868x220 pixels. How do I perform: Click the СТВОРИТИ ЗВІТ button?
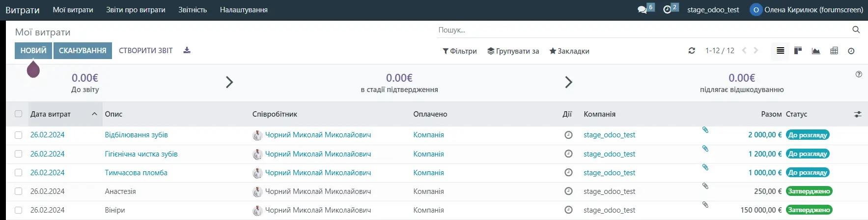(146, 50)
